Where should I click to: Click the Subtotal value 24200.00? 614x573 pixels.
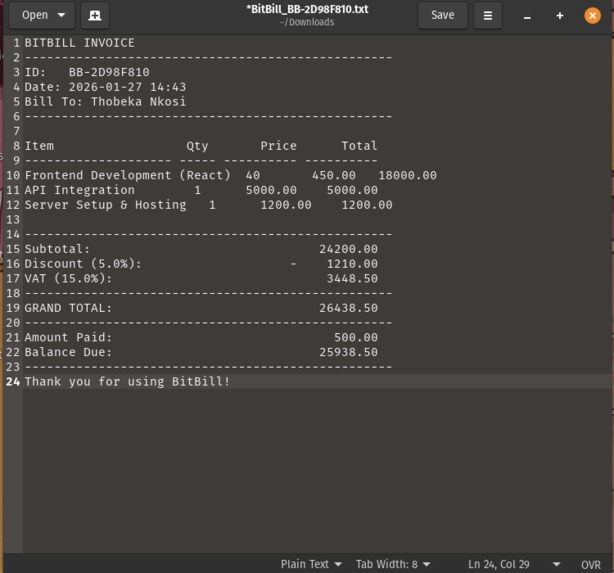point(349,249)
